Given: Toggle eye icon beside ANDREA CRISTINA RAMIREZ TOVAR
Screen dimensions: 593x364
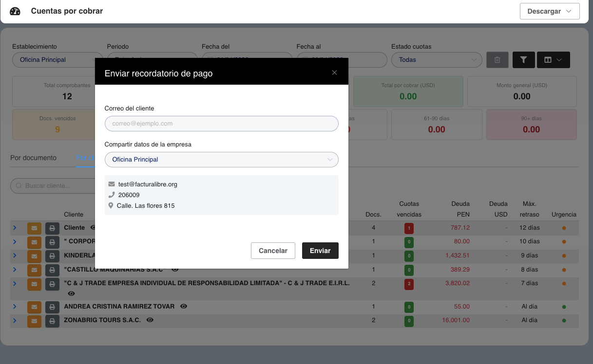Looking at the screenshot, I should tap(184, 307).
